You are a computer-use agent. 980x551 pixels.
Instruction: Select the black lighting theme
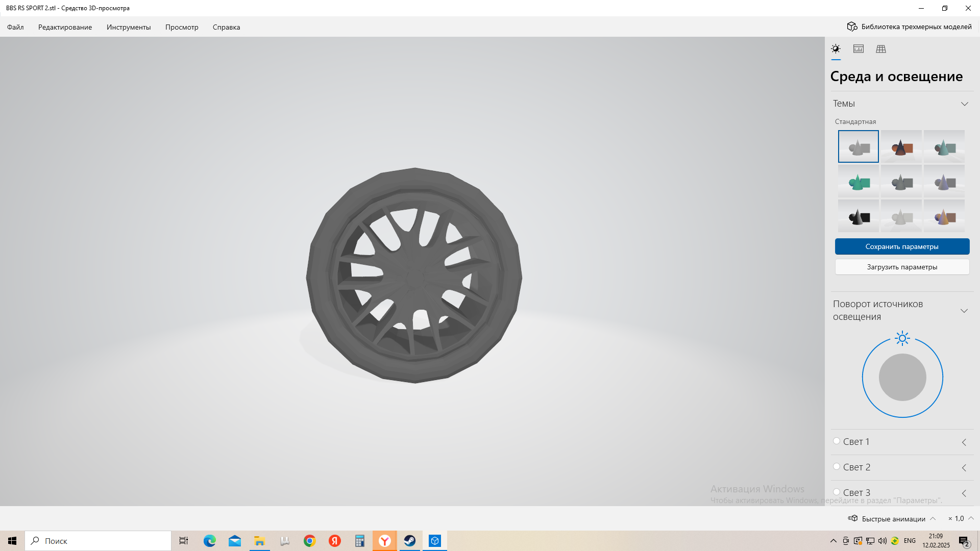[859, 216]
